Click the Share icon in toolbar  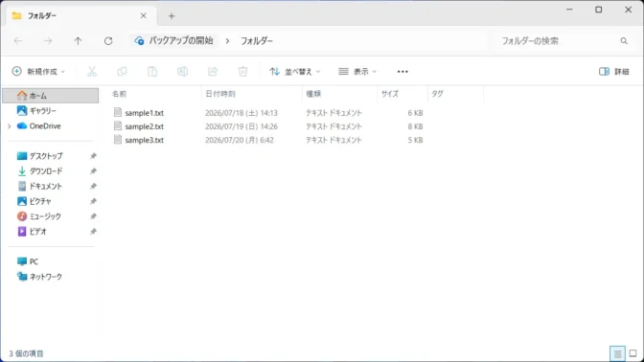click(x=213, y=72)
